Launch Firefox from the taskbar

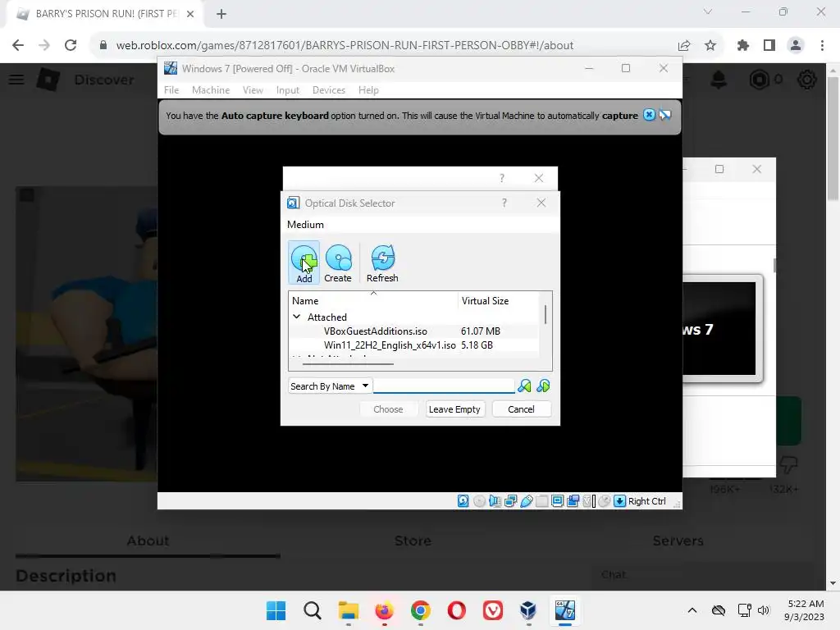384,610
